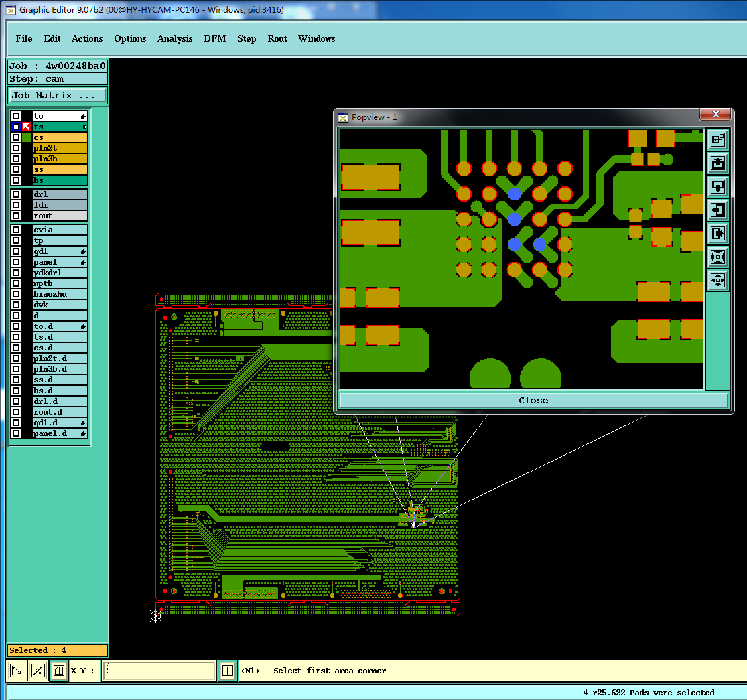Open the DFM menu

215,39
